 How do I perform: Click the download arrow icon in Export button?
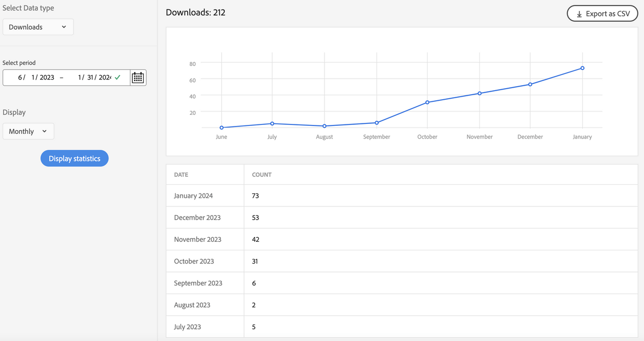579,14
